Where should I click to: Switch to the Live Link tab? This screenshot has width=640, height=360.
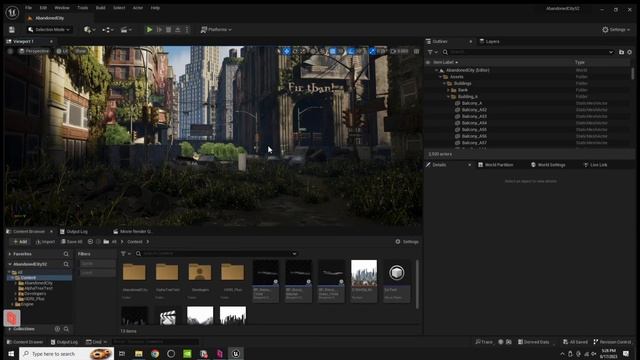(x=596, y=165)
